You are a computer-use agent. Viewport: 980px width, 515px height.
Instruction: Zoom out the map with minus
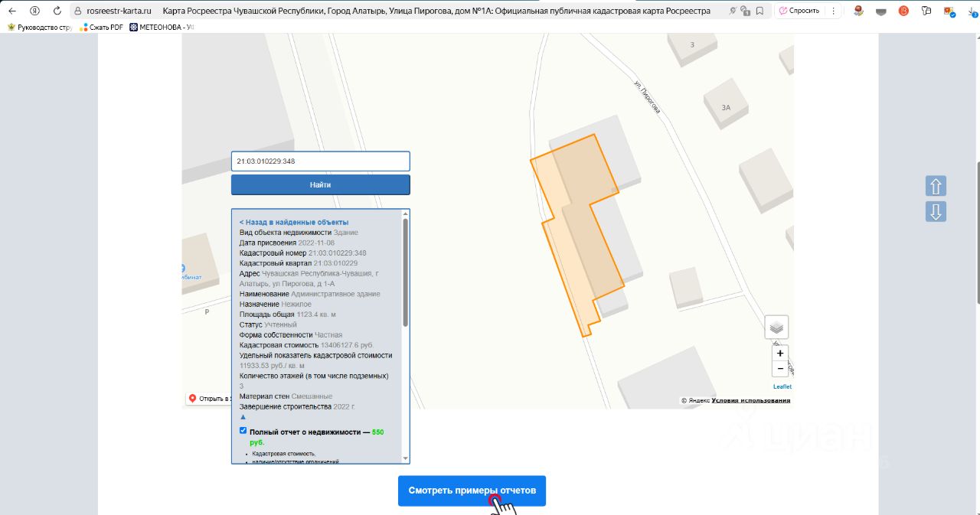(780, 370)
